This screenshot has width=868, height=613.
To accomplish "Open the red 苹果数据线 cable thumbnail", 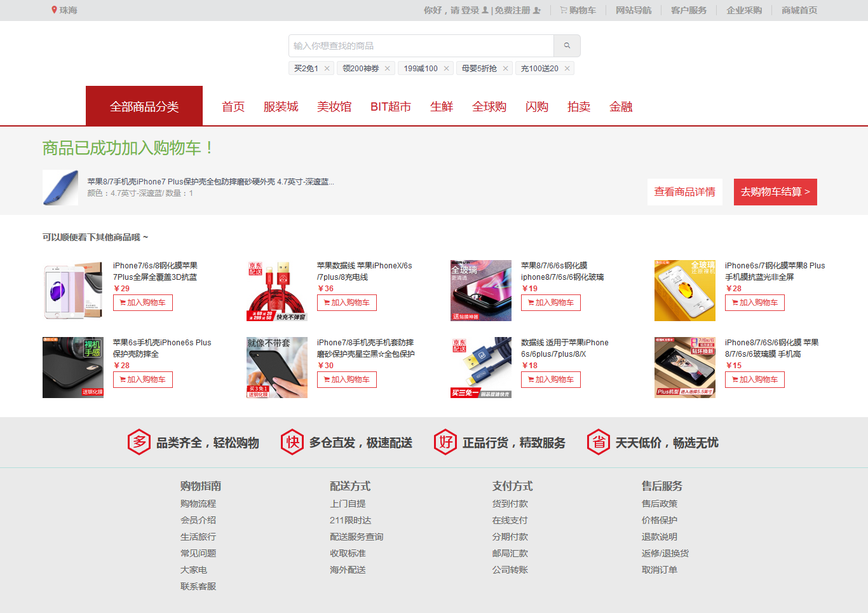I will tap(277, 291).
